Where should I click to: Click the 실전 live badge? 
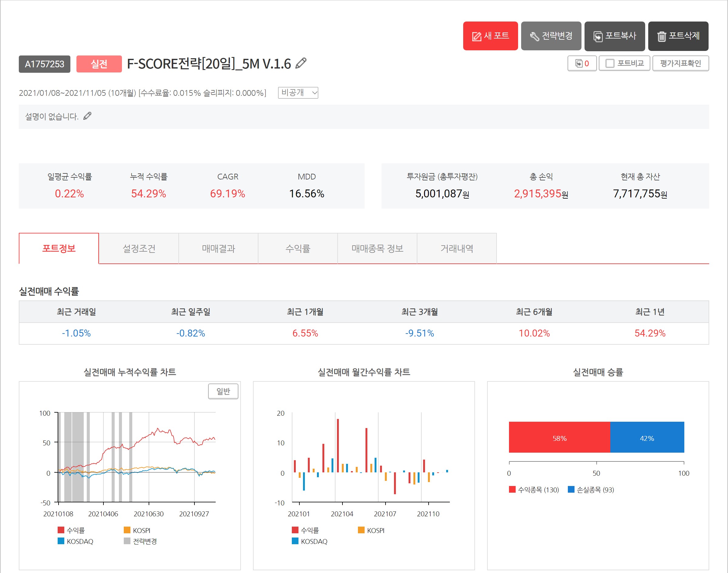99,64
